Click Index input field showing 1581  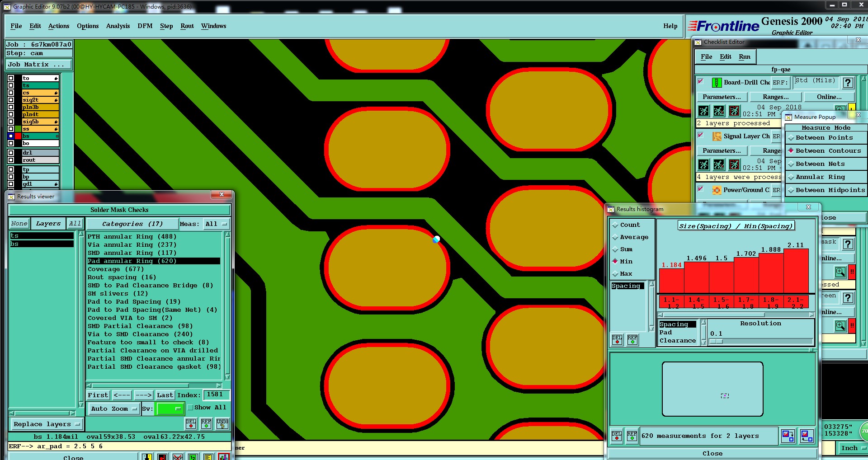pyautogui.click(x=216, y=395)
